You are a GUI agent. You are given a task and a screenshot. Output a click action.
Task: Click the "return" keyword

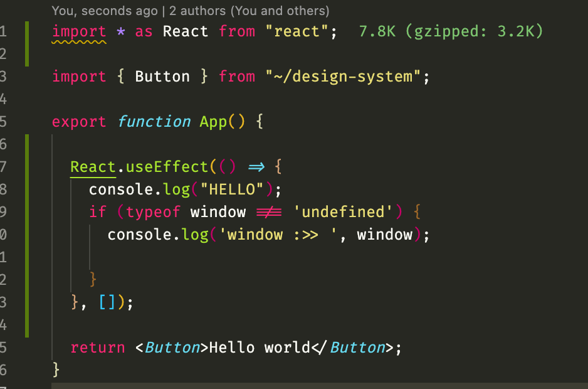coord(98,348)
